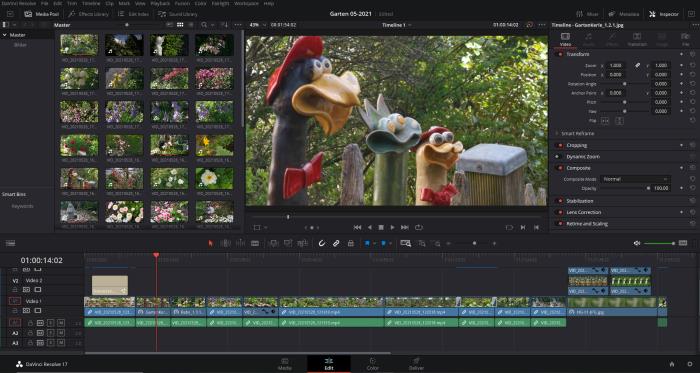Click the Zoom X value field
Image resolution: width=700 pixels, height=373 pixels.
click(x=616, y=65)
